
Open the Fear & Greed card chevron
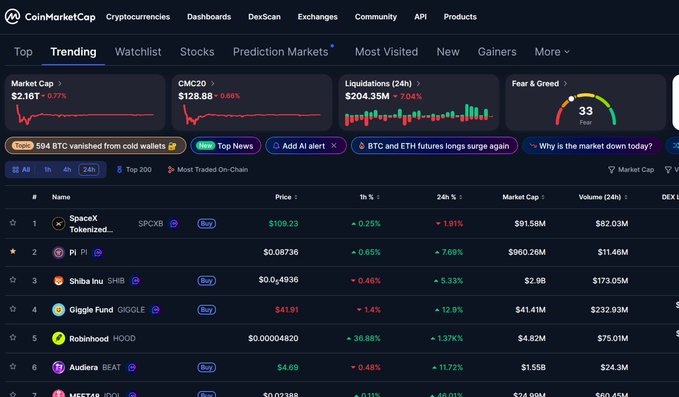click(565, 84)
